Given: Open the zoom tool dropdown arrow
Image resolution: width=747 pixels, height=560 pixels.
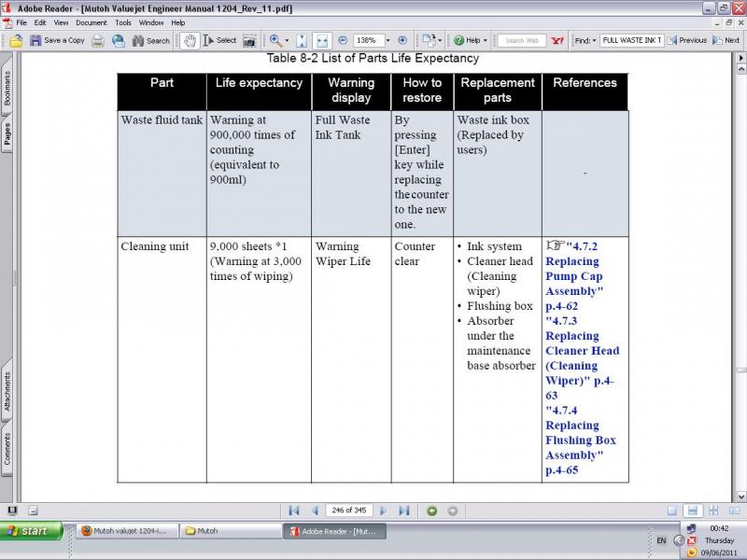Looking at the screenshot, I should click(x=287, y=40).
